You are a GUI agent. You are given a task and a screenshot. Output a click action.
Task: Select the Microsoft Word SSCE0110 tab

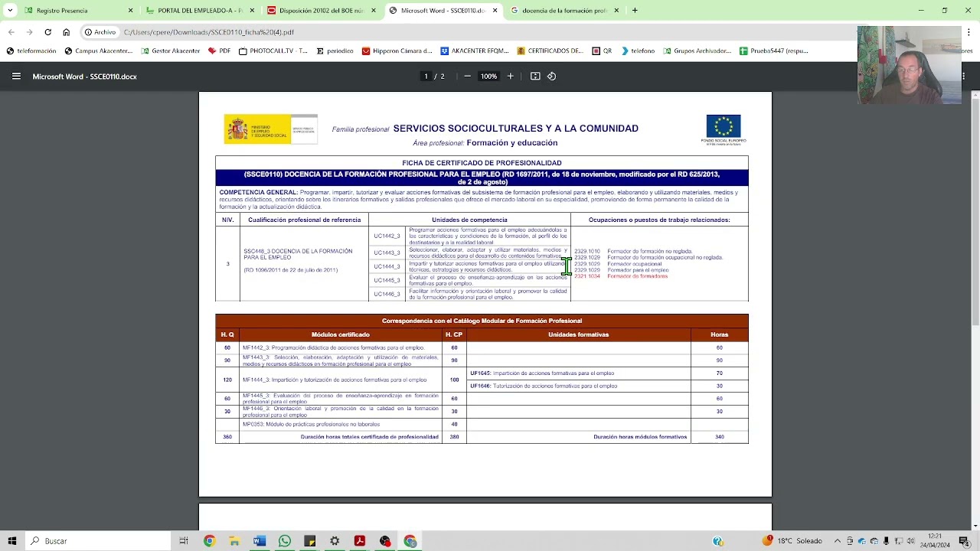coord(443,11)
